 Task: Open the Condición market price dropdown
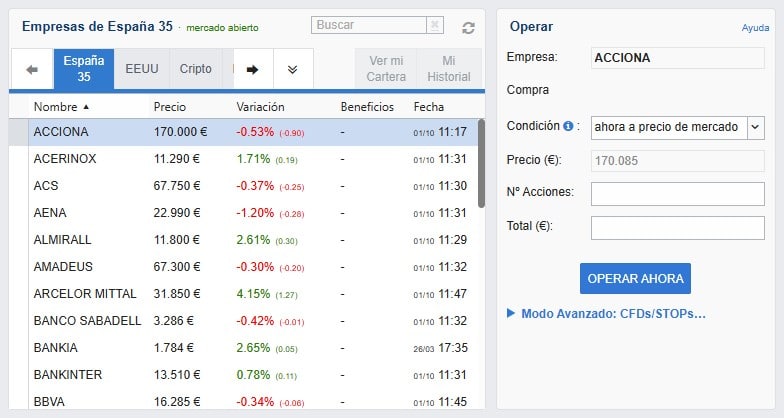755,127
